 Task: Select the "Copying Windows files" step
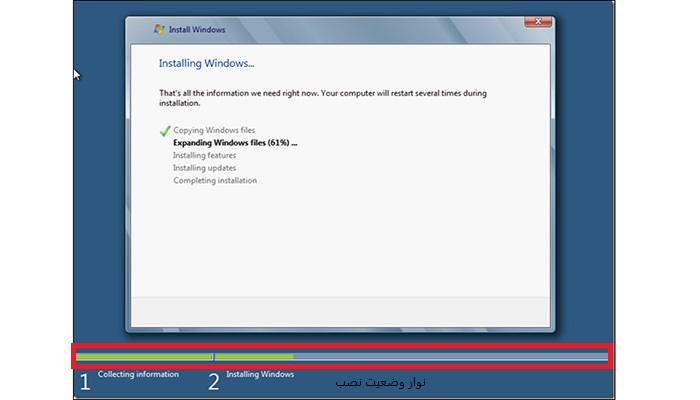point(213,131)
